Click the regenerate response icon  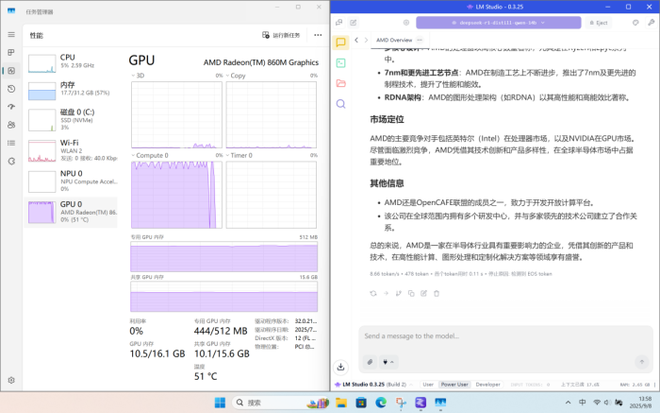[x=373, y=293]
